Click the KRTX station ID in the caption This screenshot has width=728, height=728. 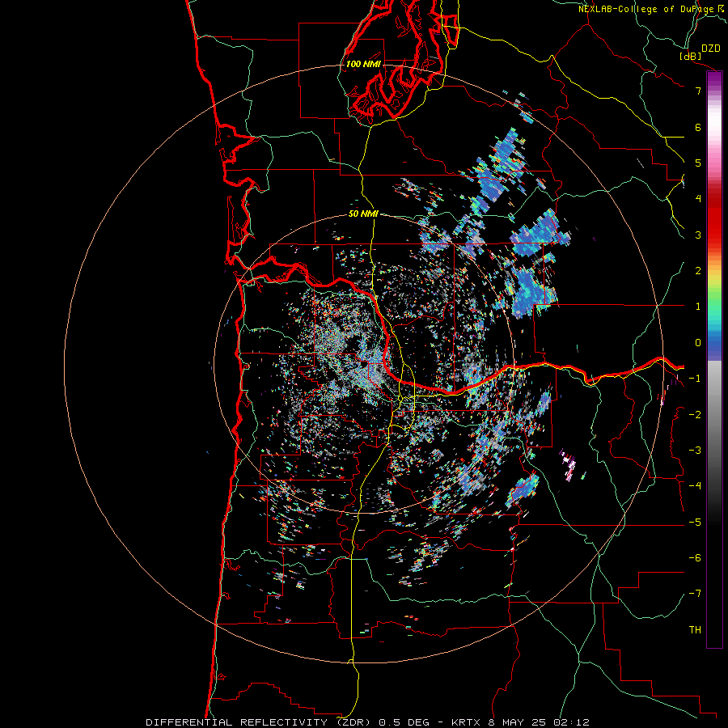468,722
